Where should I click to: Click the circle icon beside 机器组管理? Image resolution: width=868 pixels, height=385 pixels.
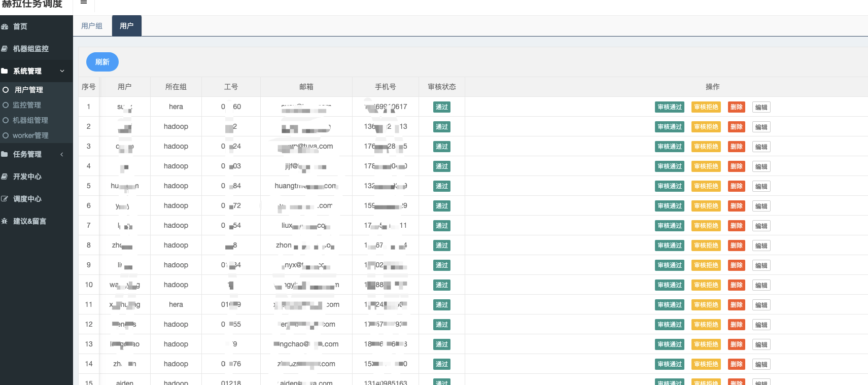point(6,120)
